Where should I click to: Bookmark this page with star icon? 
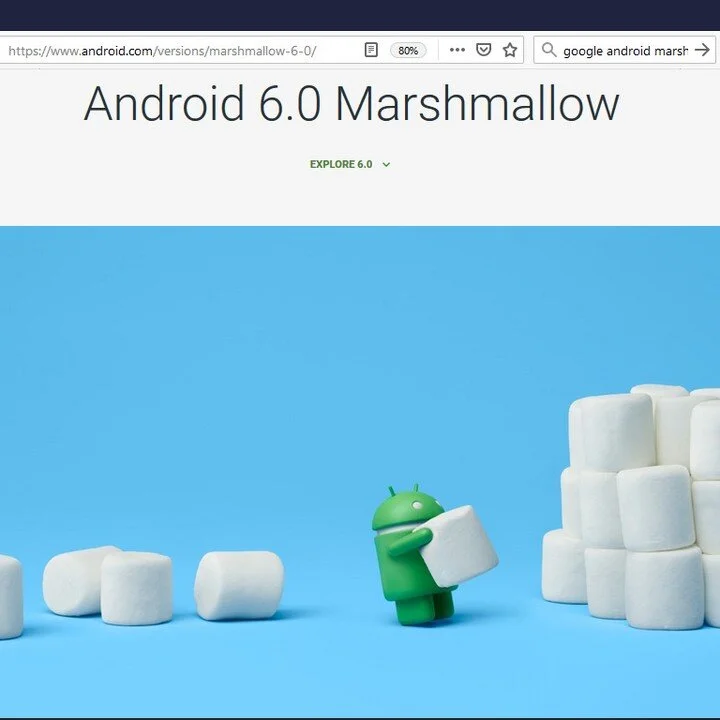[x=510, y=50]
